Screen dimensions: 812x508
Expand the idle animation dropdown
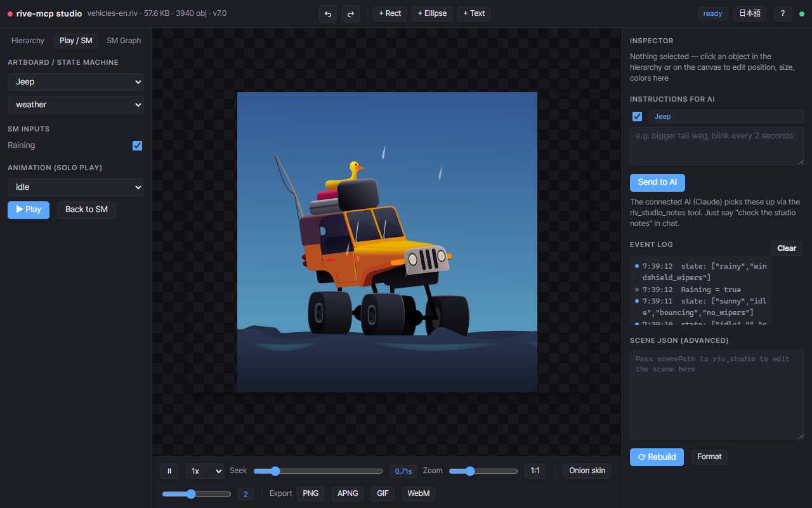click(x=75, y=187)
